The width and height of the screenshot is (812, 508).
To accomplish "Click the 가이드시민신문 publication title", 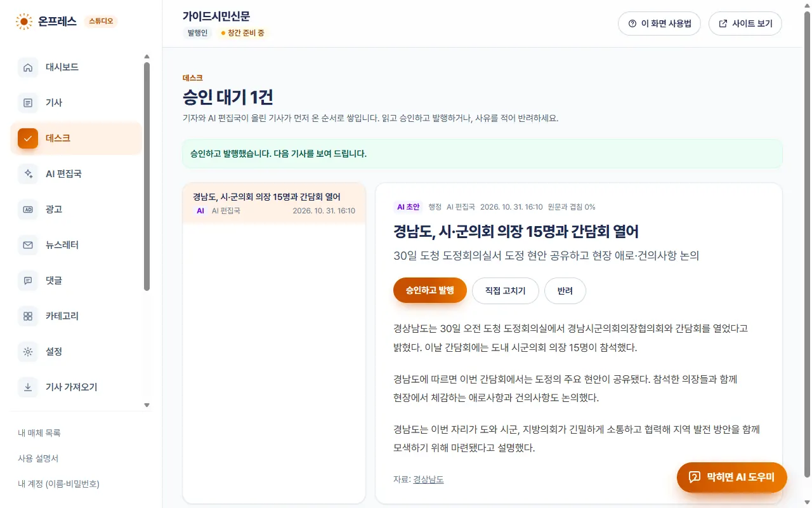I will click(x=216, y=16).
